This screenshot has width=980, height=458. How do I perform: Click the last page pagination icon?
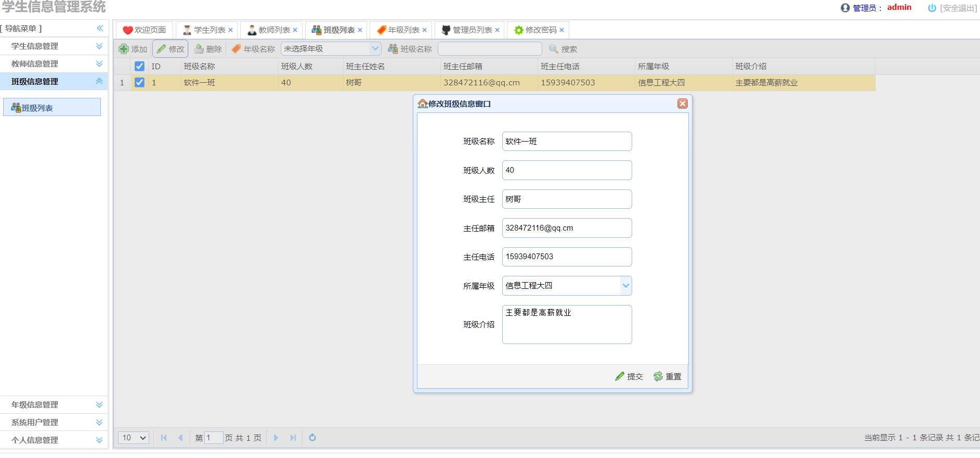point(293,438)
